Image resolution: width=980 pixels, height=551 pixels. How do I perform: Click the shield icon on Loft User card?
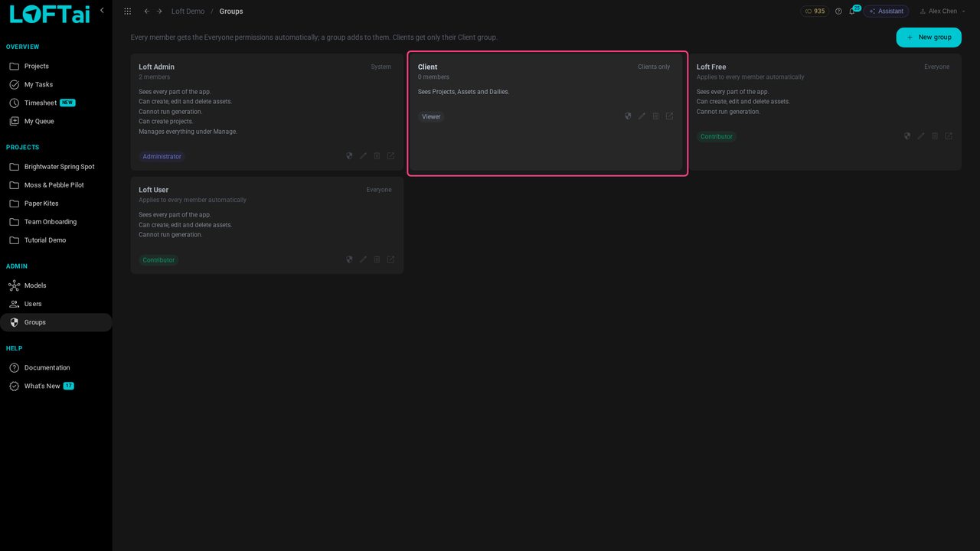[x=349, y=259]
